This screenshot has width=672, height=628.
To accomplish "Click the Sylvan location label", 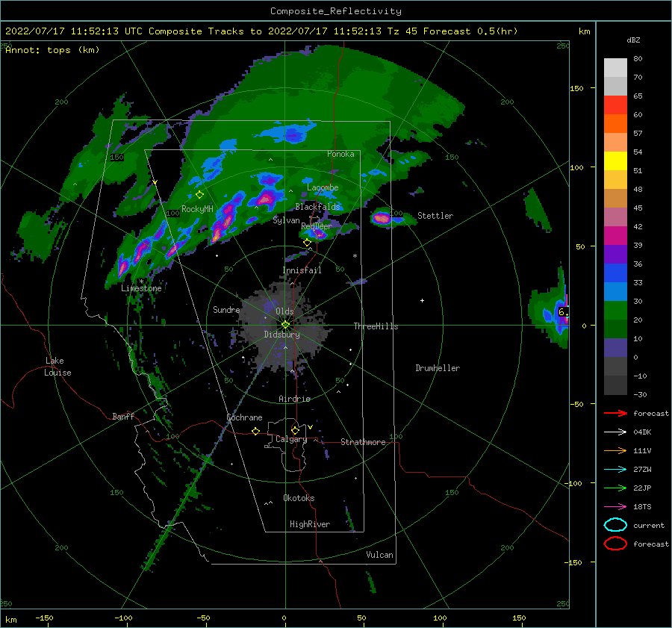I will 286,220.
